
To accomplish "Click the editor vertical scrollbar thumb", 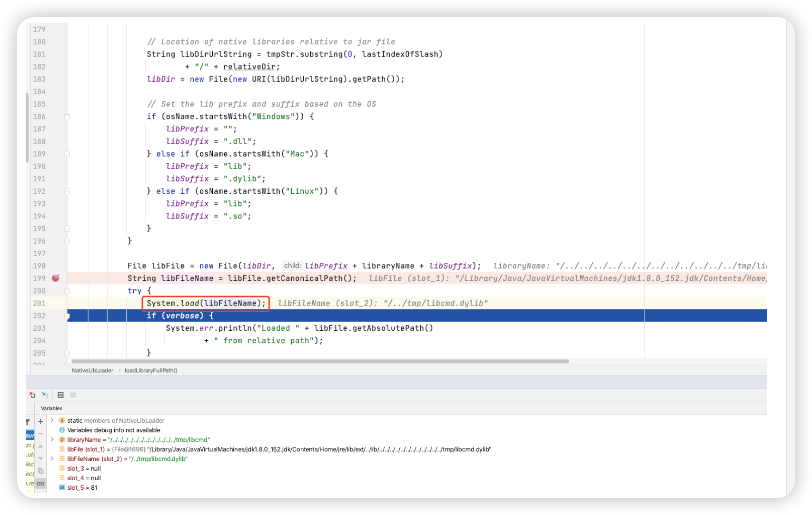I will [x=27, y=128].
